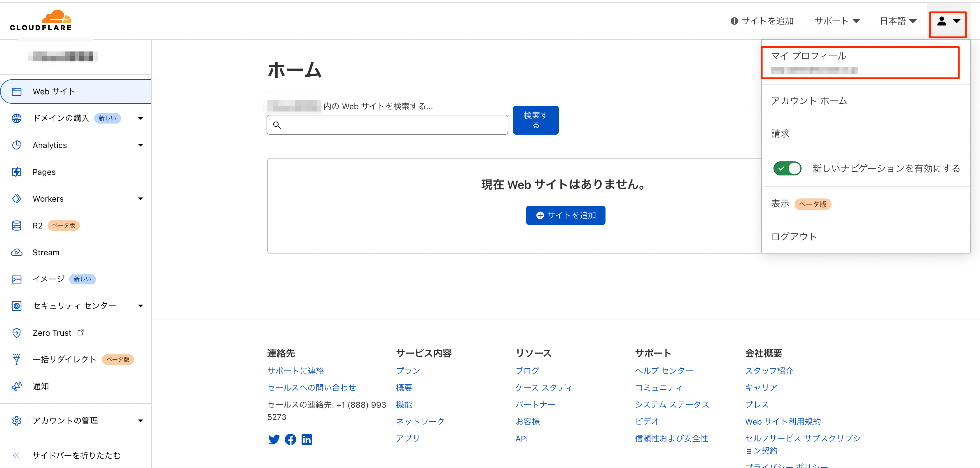Open 通知 notifications in sidebar
Screen dimensions: 980x468
[x=40, y=386]
